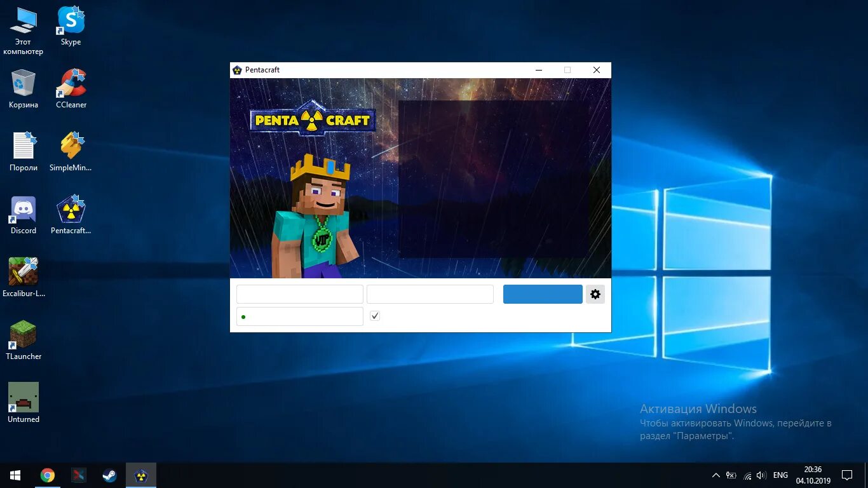
Task: Select the Discord desktop shortcut
Action: click(24, 215)
